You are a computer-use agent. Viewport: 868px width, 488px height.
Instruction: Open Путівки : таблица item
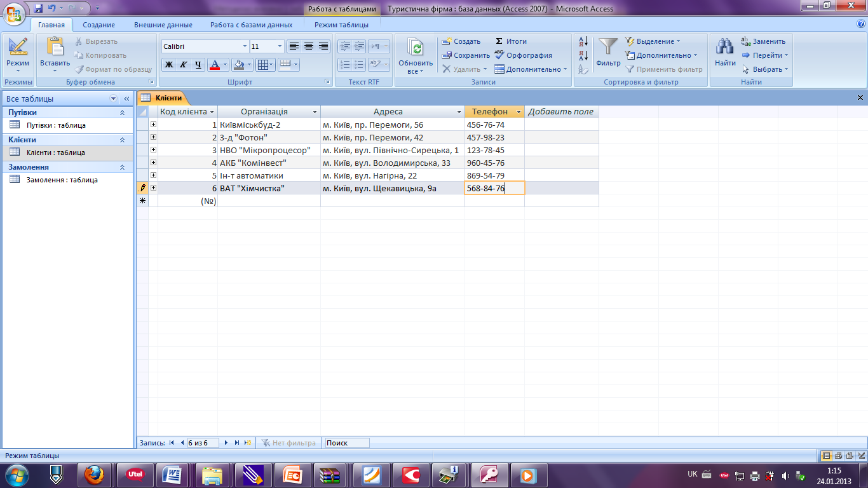click(56, 125)
